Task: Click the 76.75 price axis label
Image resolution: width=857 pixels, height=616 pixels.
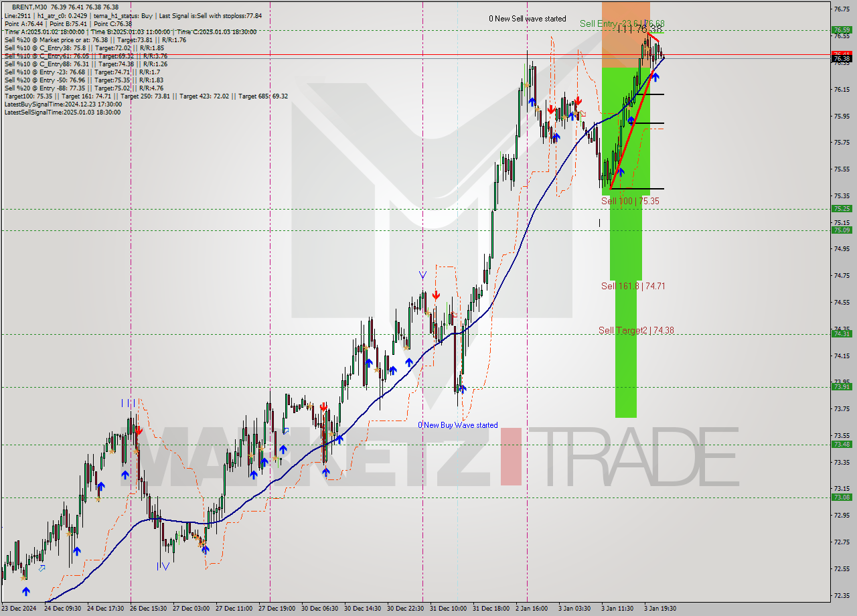Action: click(x=842, y=9)
